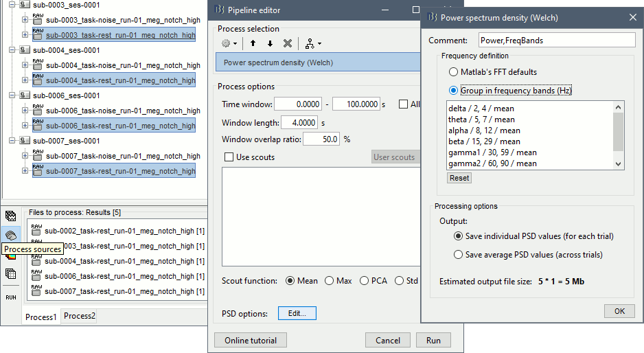Click the Process sources icon
The width and height of the screenshot is (644, 353).
coord(10,235)
